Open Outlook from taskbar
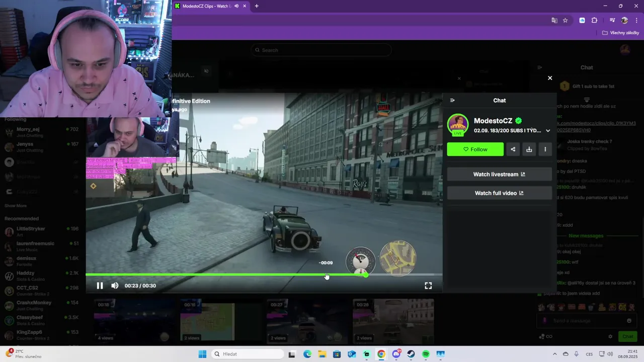Viewport: 644px width, 362px height. pos(352,354)
